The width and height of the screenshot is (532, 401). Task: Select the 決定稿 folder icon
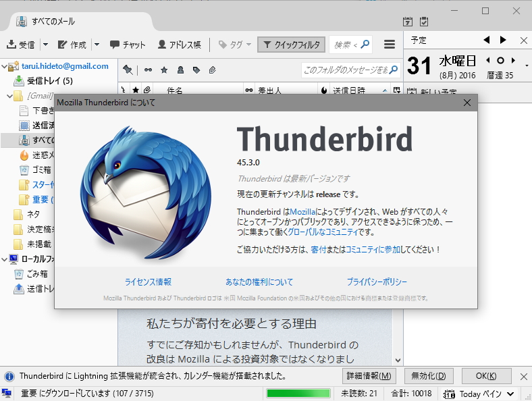[18, 230]
